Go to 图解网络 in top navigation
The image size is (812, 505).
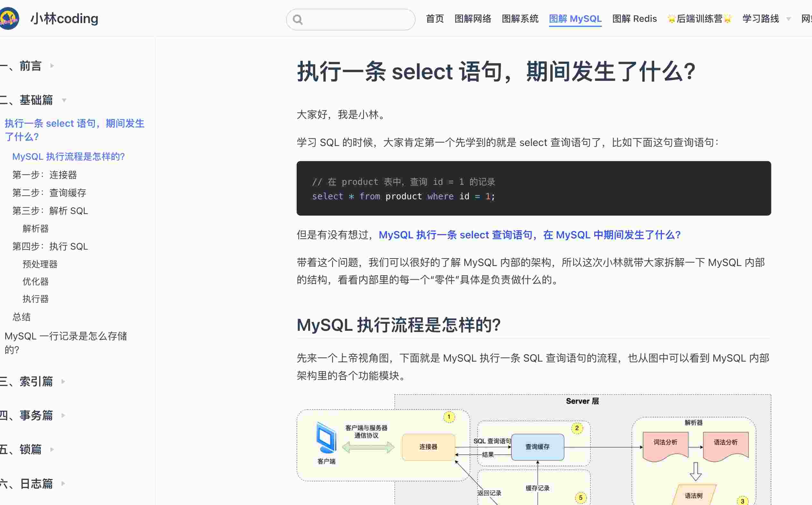coord(473,19)
